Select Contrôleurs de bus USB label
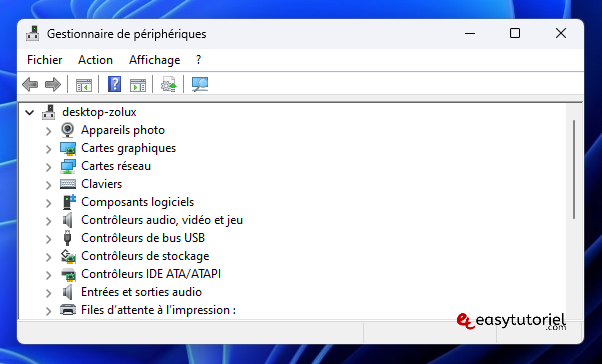602x364 pixels. click(143, 238)
